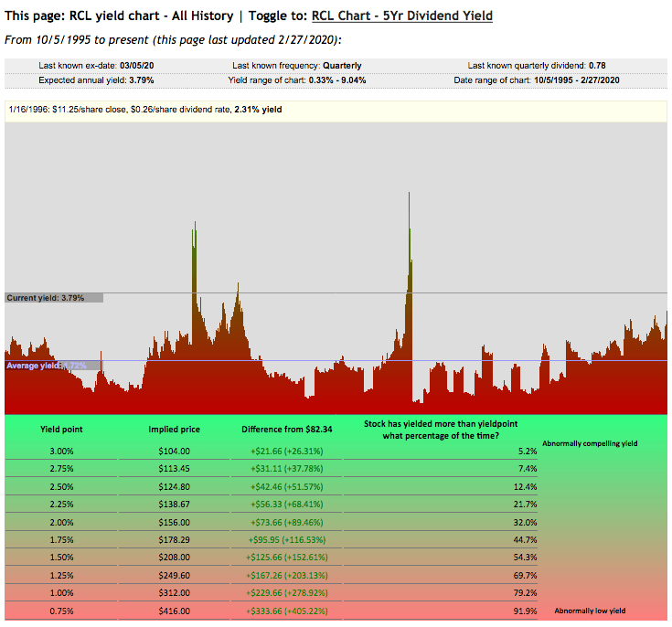The height and width of the screenshot is (627, 672).
Task: Click the $178.29 implied price cell
Action: (x=174, y=540)
